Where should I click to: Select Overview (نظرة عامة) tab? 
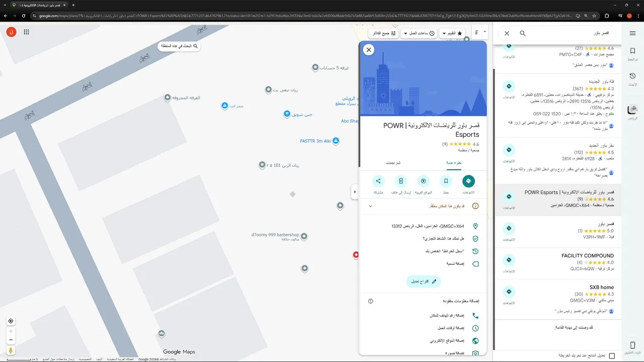coord(454,163)
